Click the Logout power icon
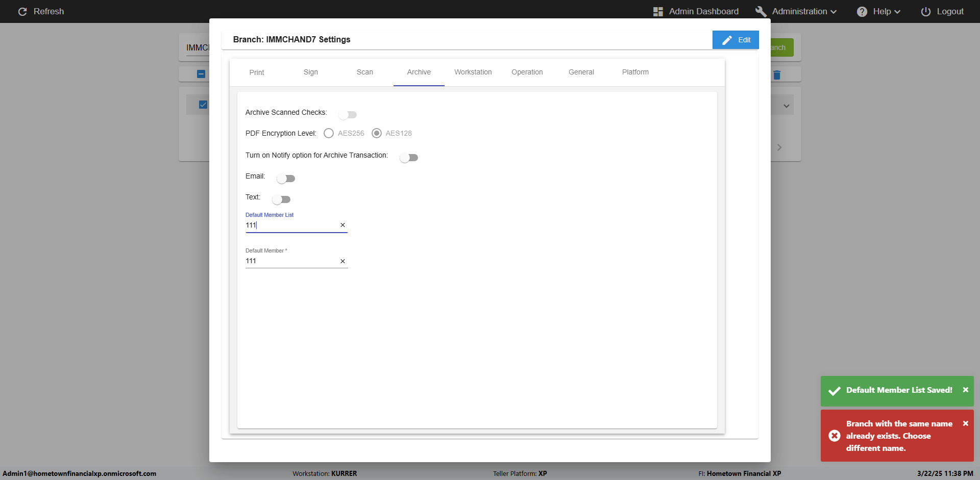980x480 pixels. click(926, 11)
